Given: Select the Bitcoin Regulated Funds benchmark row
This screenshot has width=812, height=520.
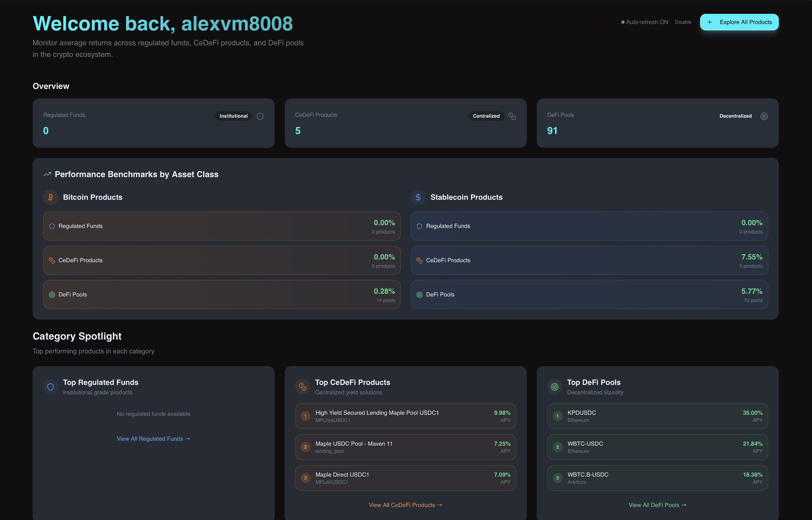Looking at the screenshot, I should pyautogui.click(x=222, y=226).
